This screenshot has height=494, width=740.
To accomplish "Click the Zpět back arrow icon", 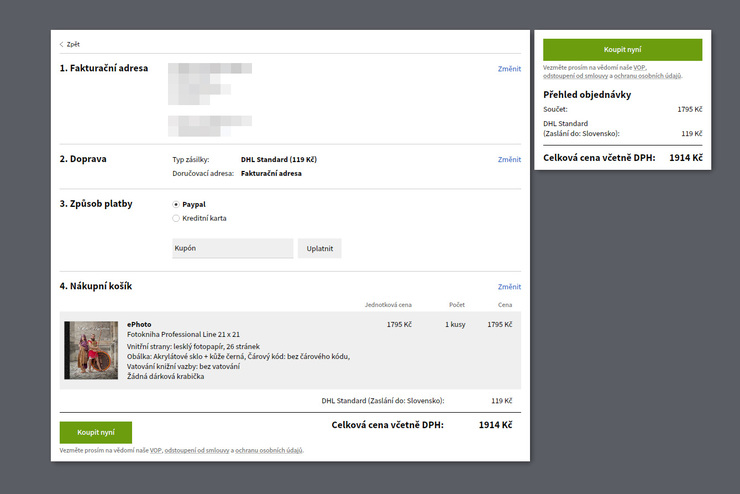I will [x=61, y=44].
